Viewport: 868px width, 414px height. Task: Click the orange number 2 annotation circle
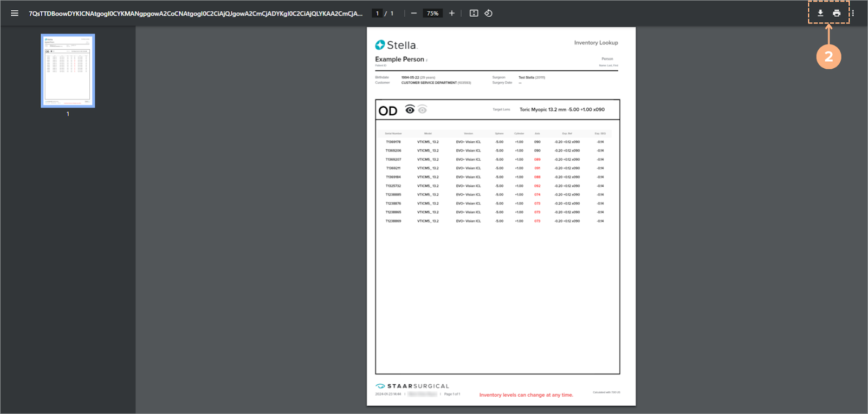point(828,56)
